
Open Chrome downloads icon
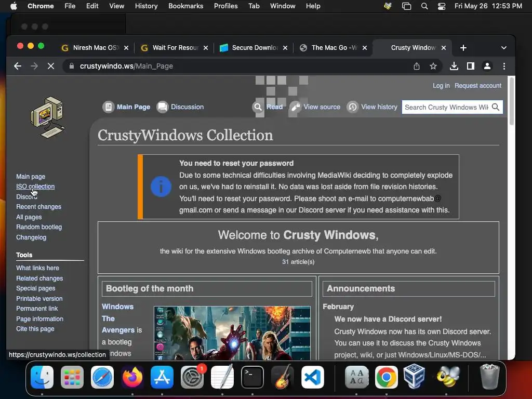click(x=454, y=66)
